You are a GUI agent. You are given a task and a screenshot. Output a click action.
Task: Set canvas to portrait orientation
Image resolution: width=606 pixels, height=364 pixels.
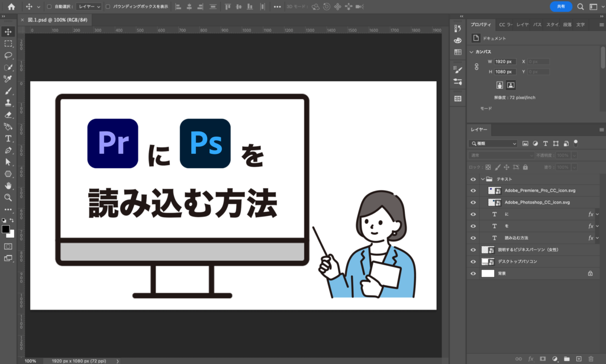(x=499, y=85)
